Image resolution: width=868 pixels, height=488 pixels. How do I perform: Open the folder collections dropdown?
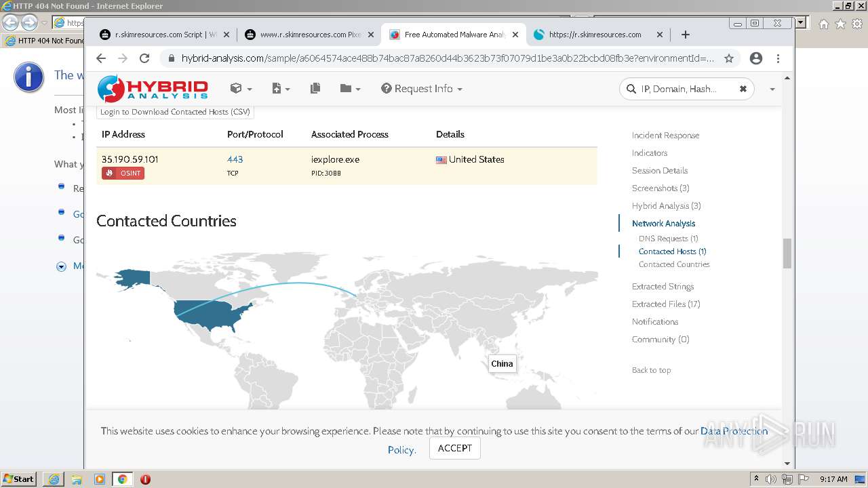click(350, 89)
